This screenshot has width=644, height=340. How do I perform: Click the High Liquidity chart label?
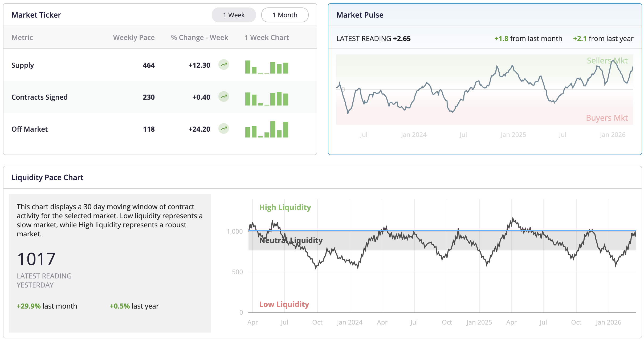pos(285,207)
